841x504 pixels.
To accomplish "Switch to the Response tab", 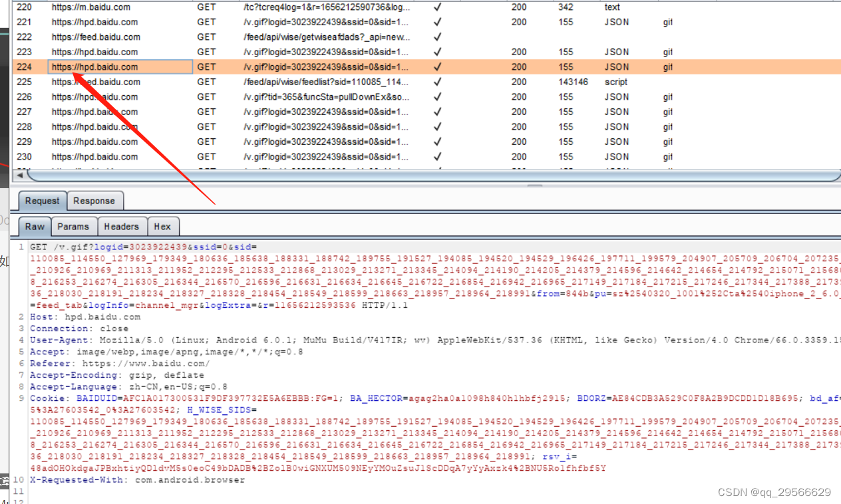I will (x=94, y=201).
